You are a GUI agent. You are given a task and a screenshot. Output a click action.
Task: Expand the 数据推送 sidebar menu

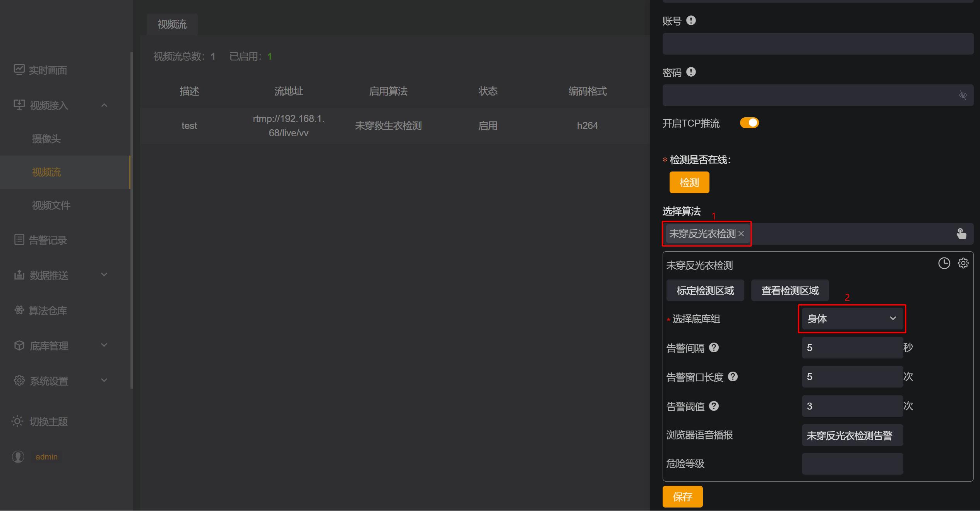click(x=60, y=275)
